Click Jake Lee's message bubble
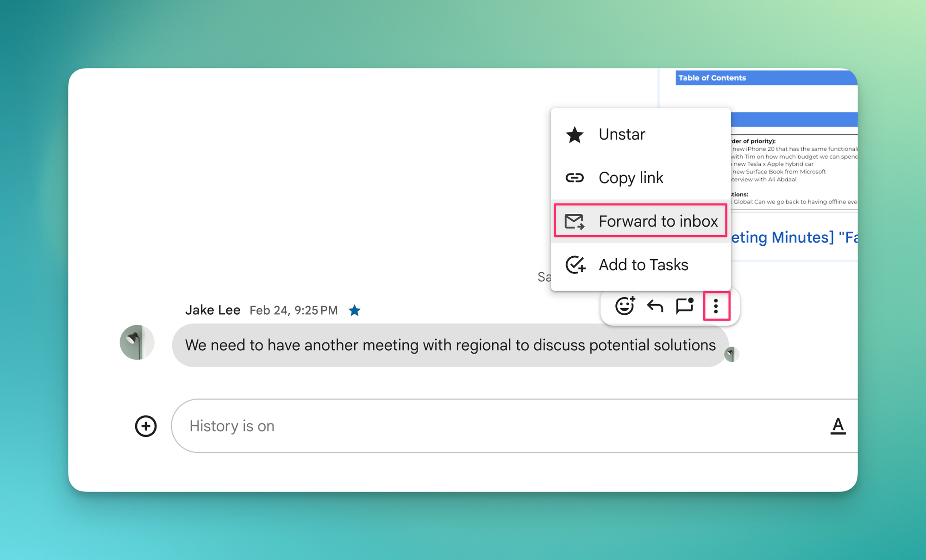This screenshot has width=926, height=560. [x=449, y=345]
